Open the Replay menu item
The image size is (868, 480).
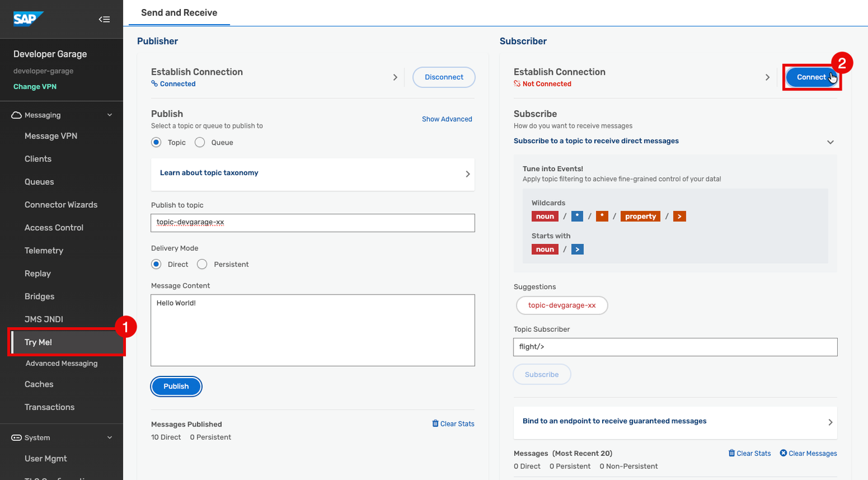point(37,273)
